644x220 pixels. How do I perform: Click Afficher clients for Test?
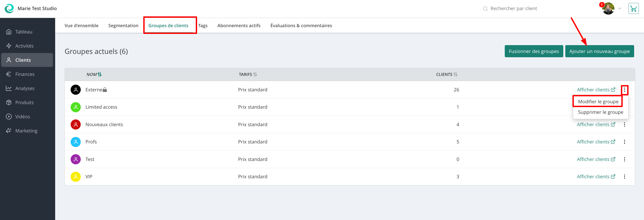pyautogui.click(x=596, y=159)
